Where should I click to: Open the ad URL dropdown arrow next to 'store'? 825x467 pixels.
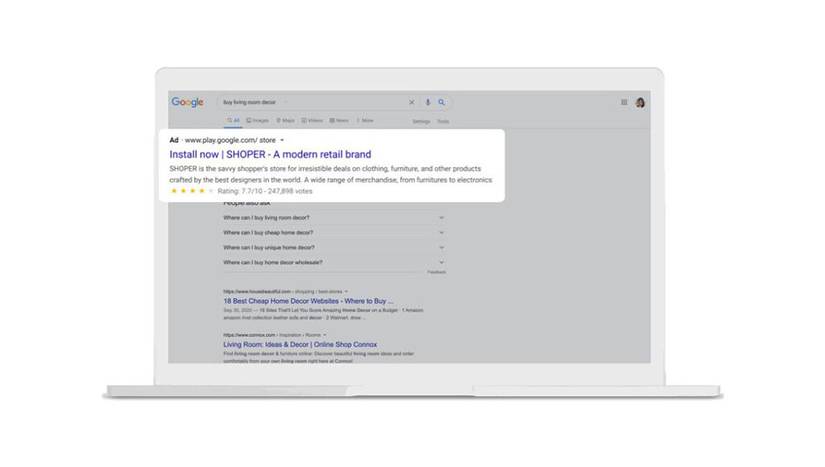(282, 140)
